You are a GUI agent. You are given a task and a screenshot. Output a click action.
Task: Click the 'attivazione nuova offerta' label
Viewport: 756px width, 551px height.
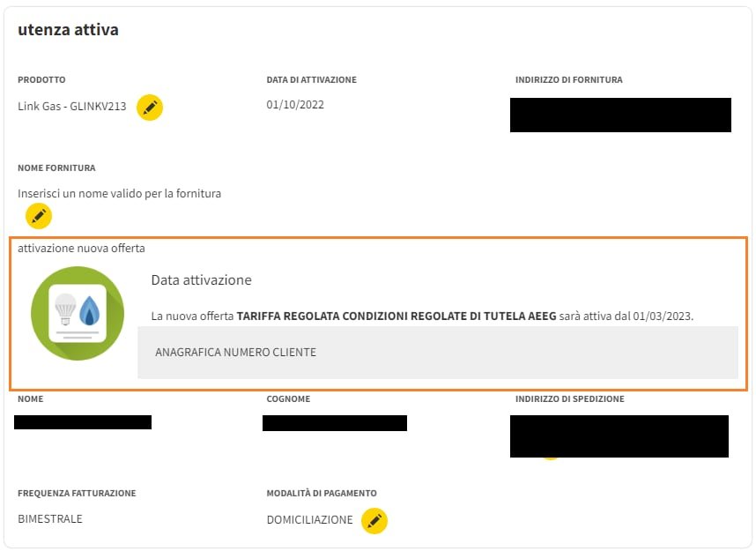pyautogui.click(x=81, y=249)
